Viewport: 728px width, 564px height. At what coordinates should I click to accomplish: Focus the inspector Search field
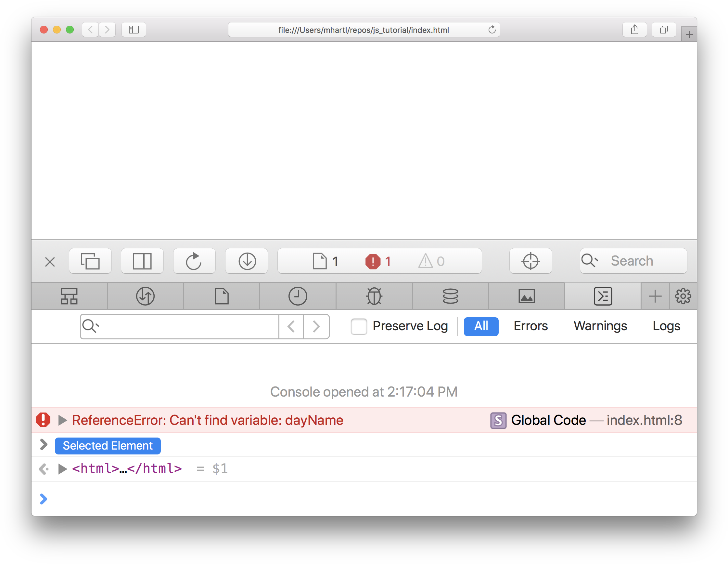(633, 261)
